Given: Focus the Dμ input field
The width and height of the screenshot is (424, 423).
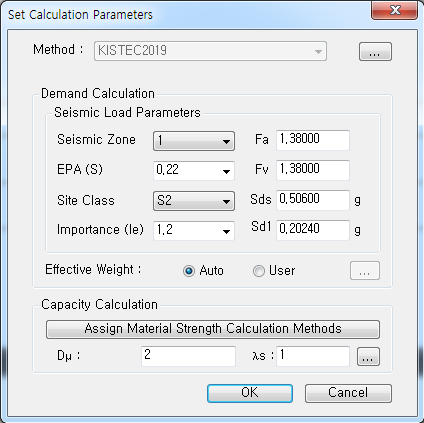Looking at the screenshot, I should [x=188, y=356].
